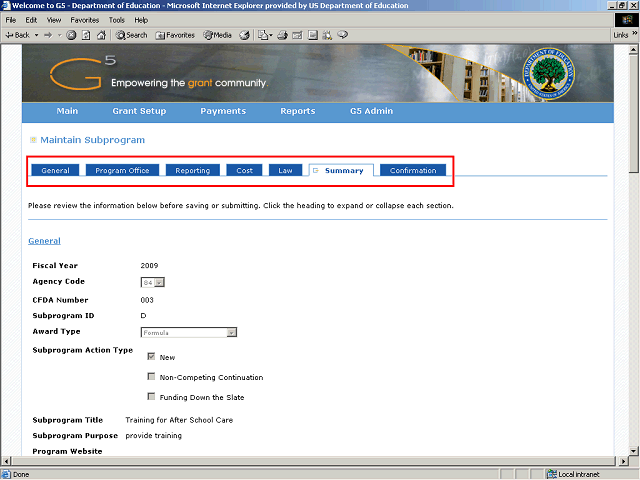The height and width of the screenshot is (480, 640).
Task: Go to Home page icon
Action: 102,35
